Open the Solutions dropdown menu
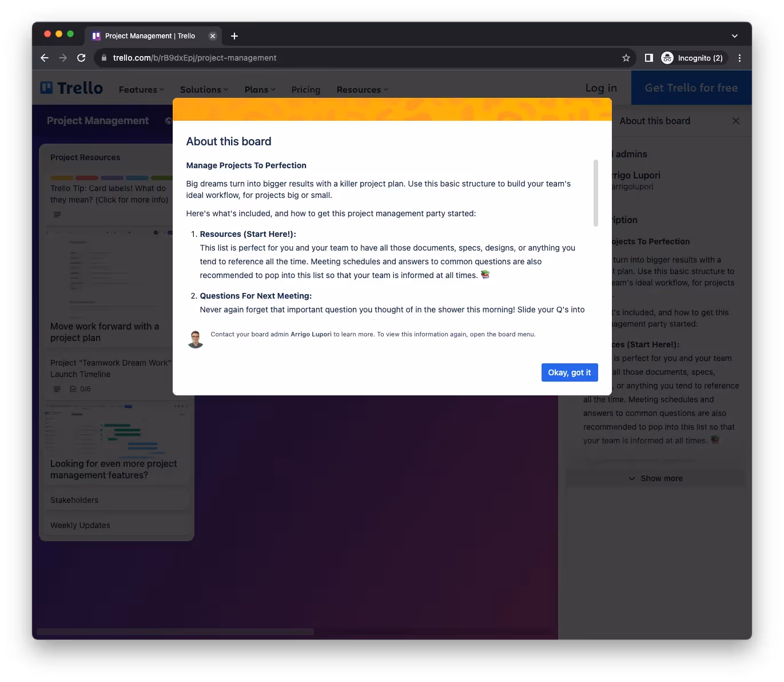This screenshot has height=682, width=784. point(204,90)
